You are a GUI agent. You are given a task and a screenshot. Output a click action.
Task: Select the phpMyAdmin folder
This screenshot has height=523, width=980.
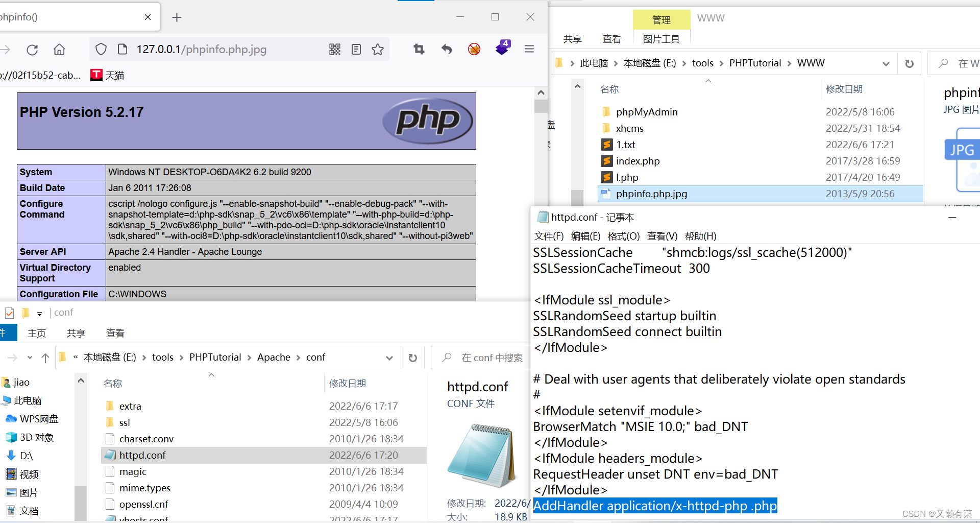[647, 112]
